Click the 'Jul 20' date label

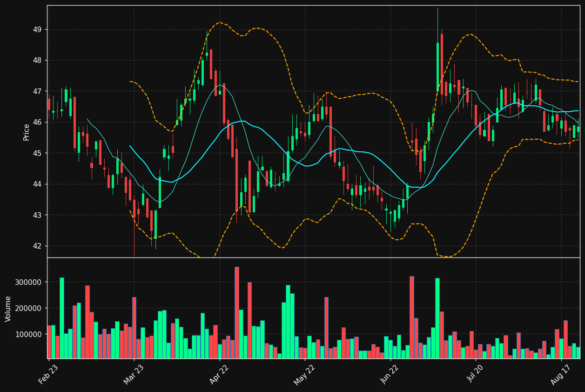point(476,374)
